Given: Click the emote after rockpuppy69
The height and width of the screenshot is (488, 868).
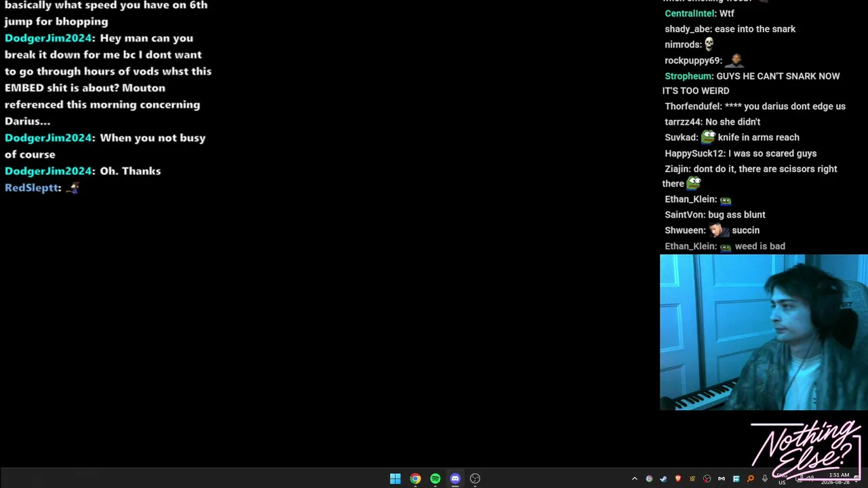Looking at the screenshot, I should (x=735, y=60).
